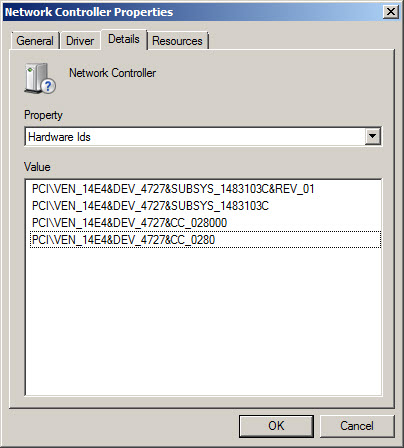Click the question mark badge on the device icon
Screen dimensions: 404x448
click(49, 86)
